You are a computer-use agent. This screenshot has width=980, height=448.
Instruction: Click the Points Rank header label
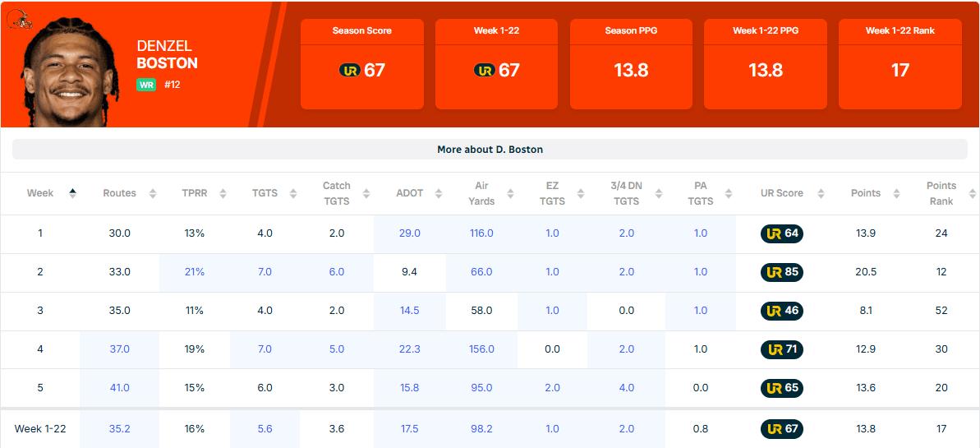pos(941,193)
